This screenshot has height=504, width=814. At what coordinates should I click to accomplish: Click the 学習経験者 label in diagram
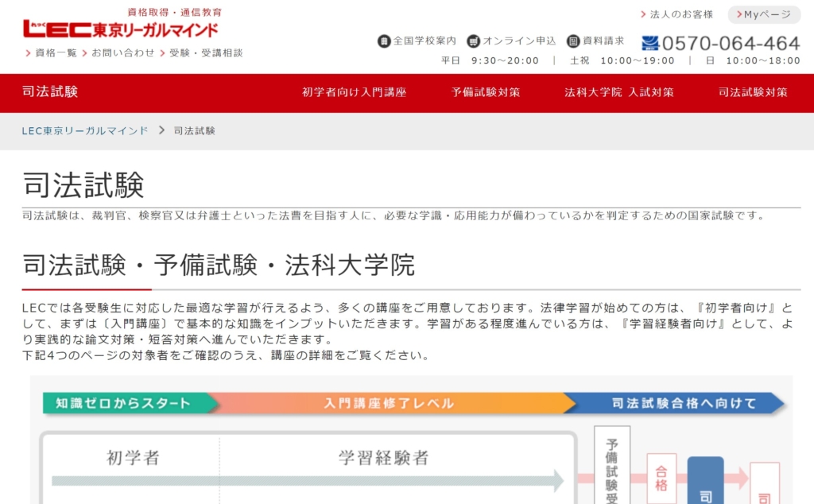pyautogui.click(x=384, y=458)
